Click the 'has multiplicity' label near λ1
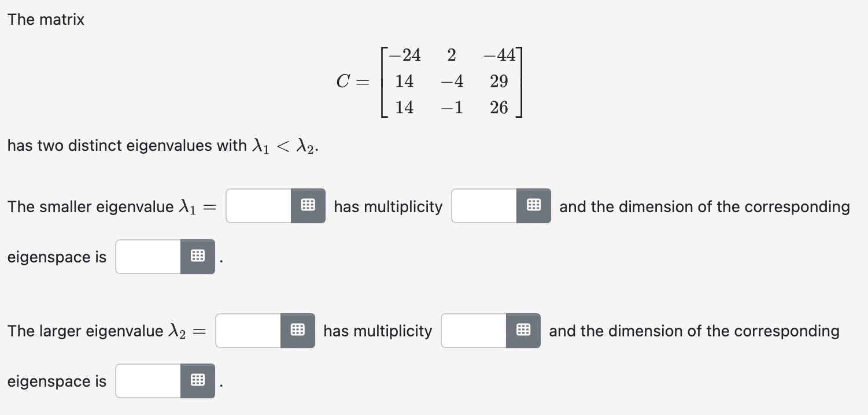The image size is (868, 415). click(387, 206)
